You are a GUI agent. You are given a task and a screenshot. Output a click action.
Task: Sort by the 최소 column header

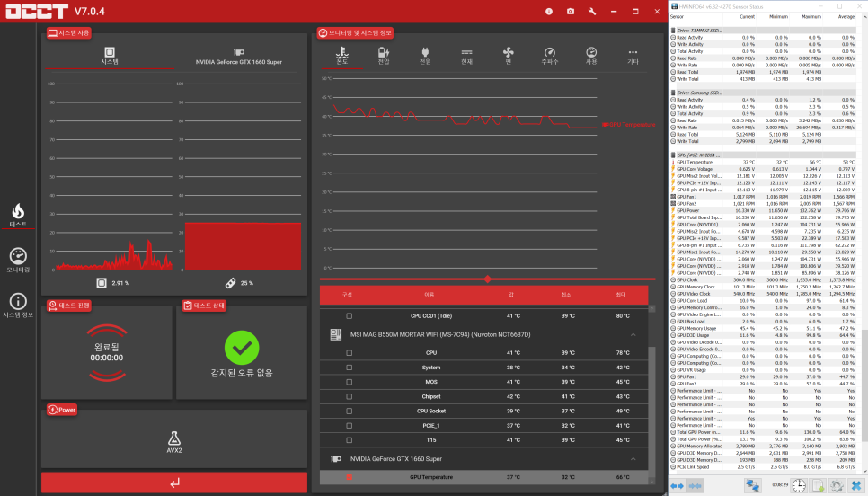point(566,295)
